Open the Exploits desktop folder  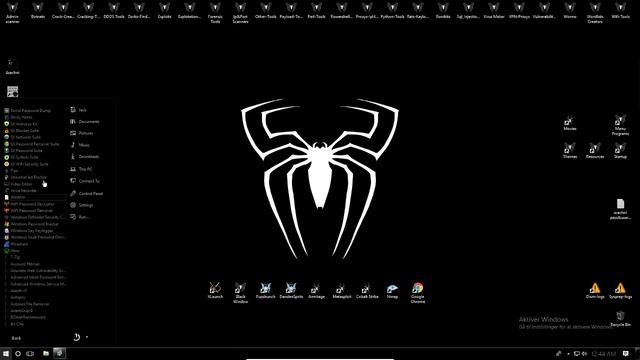[164, 11]
